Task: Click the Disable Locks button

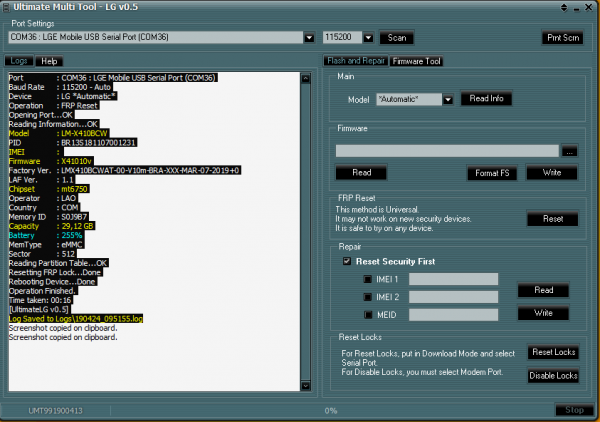Action: pos(553,376)
